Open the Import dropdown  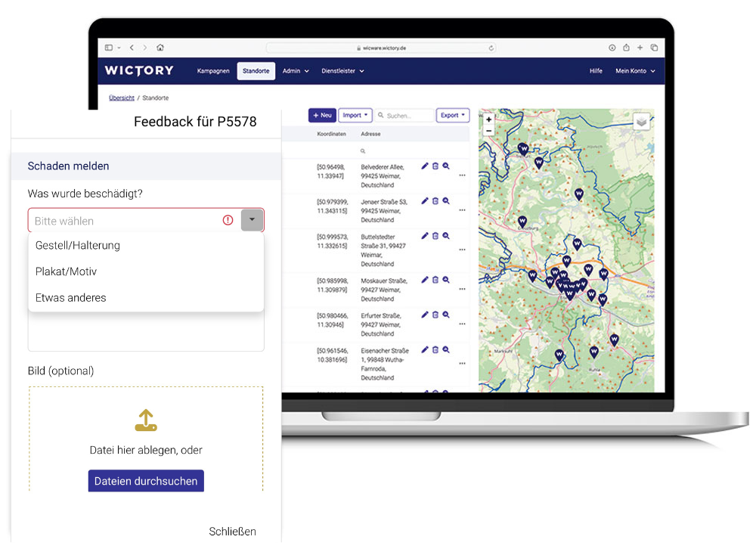(x=355, y=116)
